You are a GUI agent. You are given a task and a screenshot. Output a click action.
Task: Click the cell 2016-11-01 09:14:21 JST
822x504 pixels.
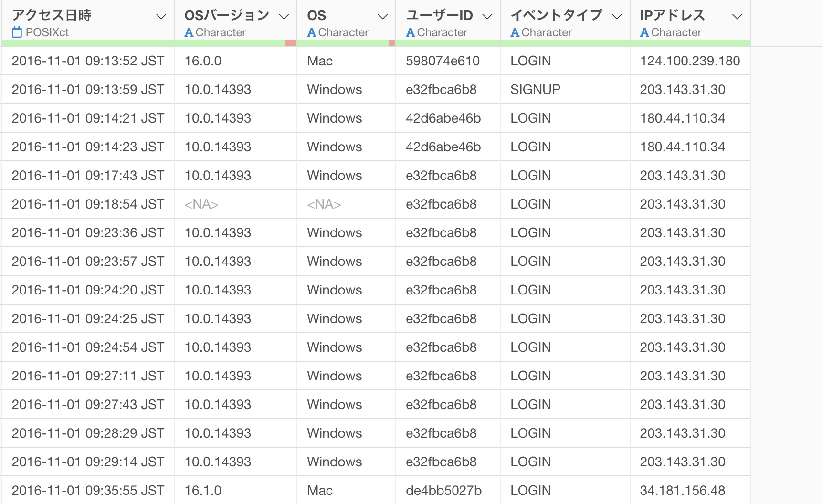(88, 118)
